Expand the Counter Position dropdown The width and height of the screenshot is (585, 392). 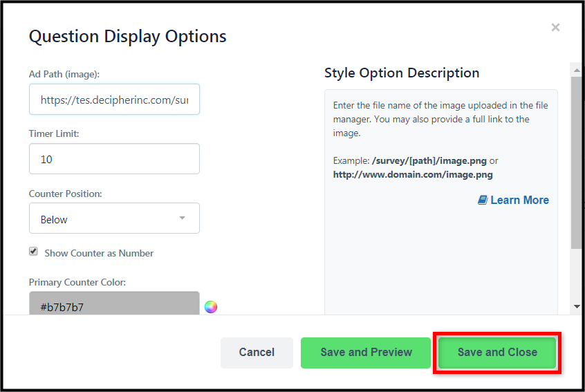114,218
